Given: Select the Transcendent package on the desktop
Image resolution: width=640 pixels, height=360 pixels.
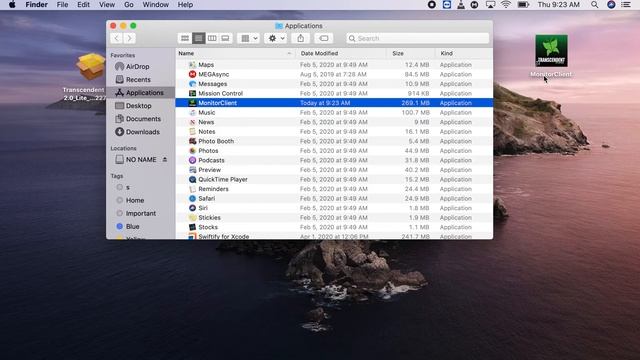Looking at the screenshot, I should pos(91,66).
